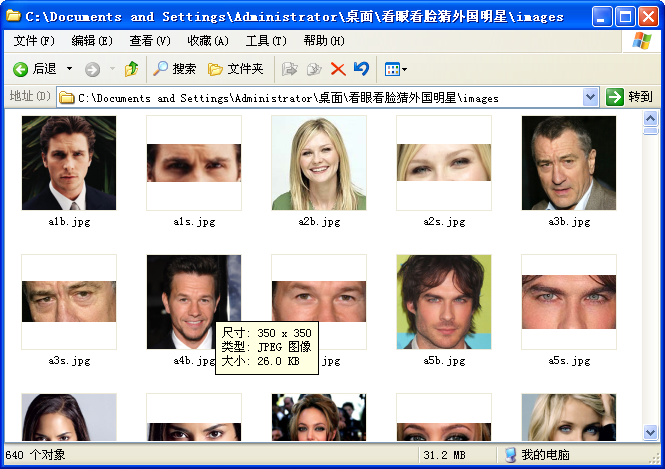Toggle the Folders (文件夹) pane button

coord(236,69)
